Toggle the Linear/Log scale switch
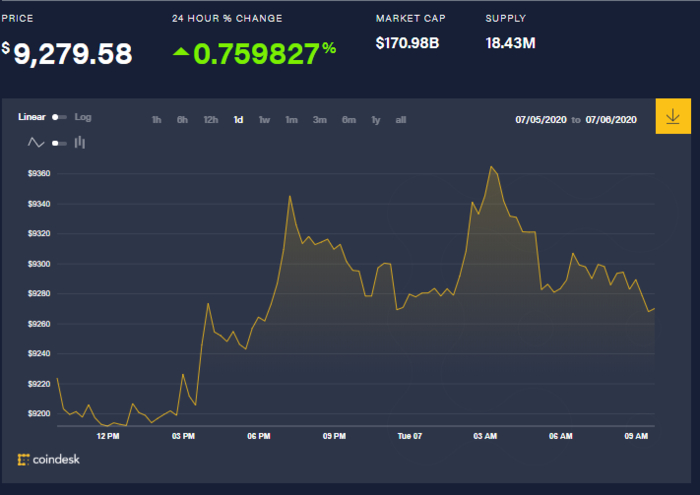Viewport: 700px width, 495px height. point(59,117)
